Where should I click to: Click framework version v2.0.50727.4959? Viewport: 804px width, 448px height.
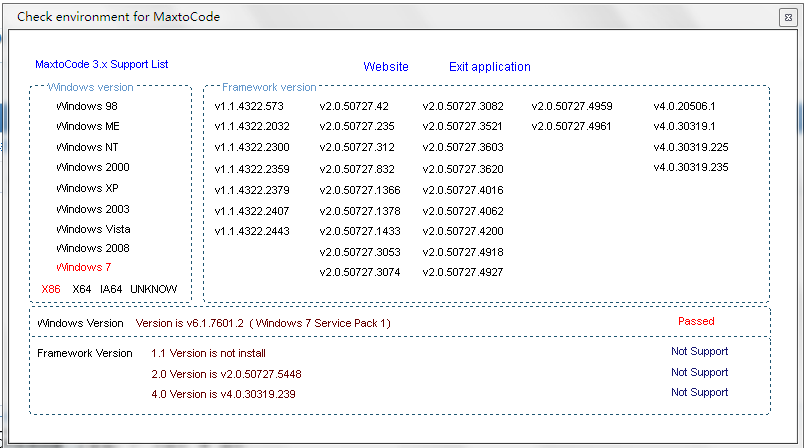coord(572,106)
